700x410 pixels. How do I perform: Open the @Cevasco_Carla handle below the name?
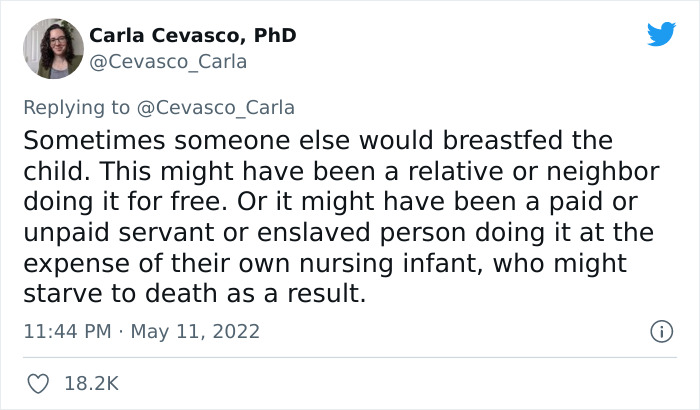168,62
